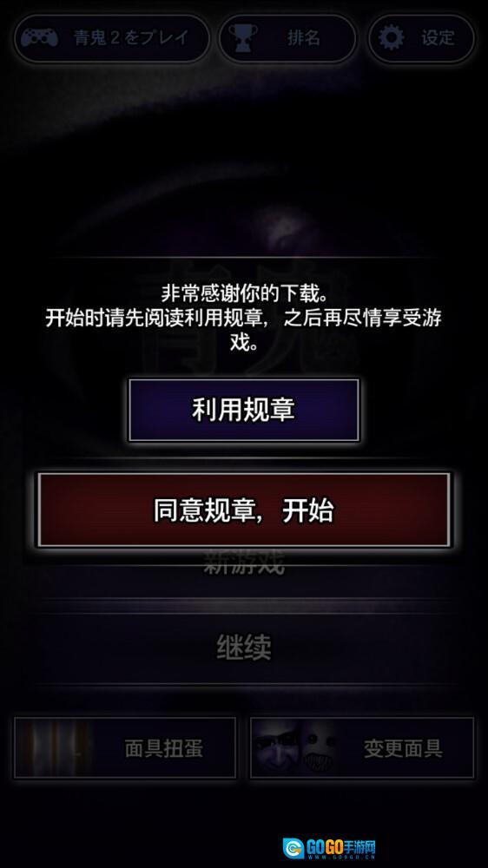
Task: Tap 同意规章，开始 to agree and start
Action: point(244,510)
